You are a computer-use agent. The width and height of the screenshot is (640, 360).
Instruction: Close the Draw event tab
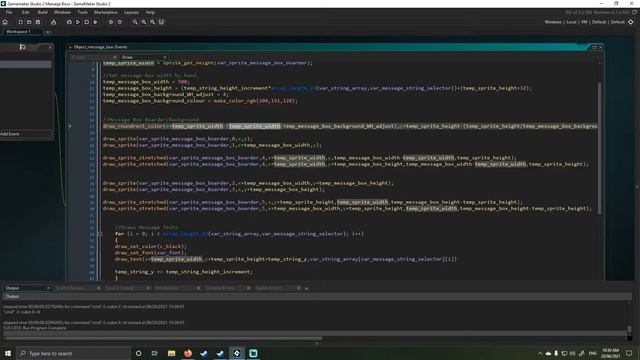(x=165, y=58)
